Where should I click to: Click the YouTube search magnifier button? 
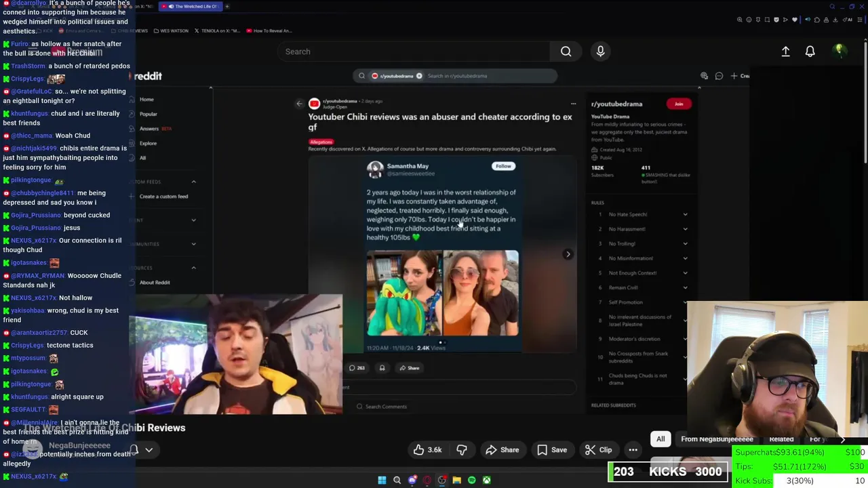point(566,52)
